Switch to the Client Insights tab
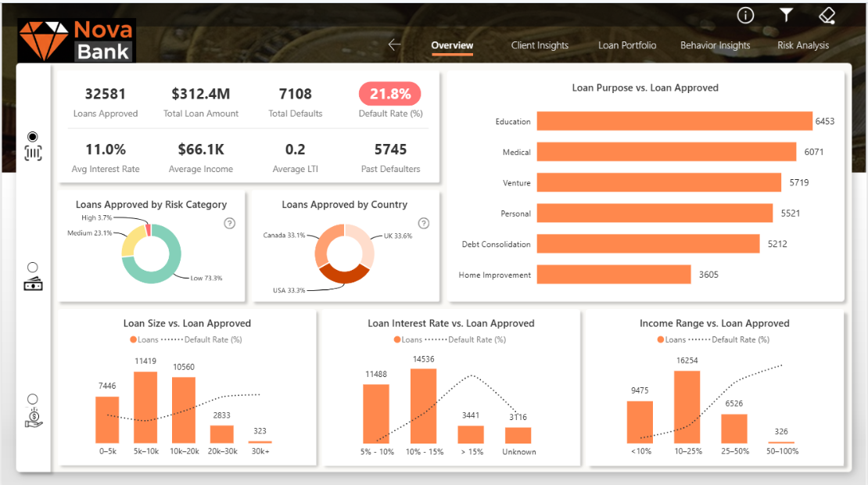The height and width of the screenshot is (485, 868). (x=540, y=45)
